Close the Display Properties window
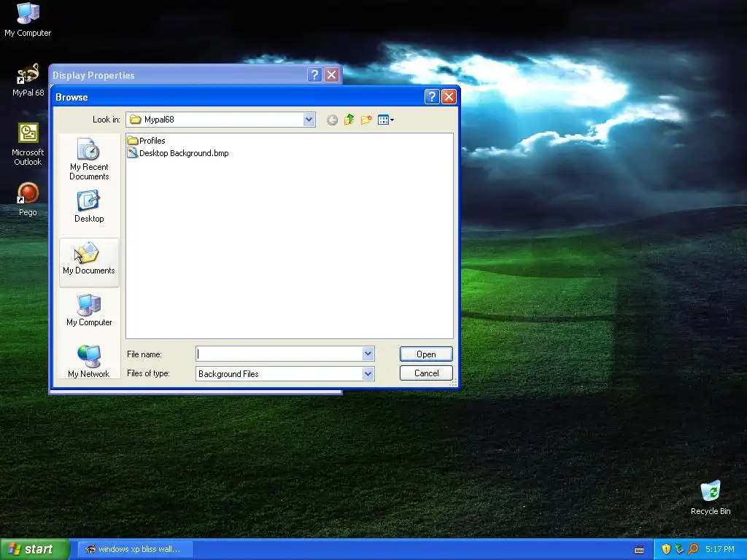This screenshot has height=560, width=747. tap(332, 75)
